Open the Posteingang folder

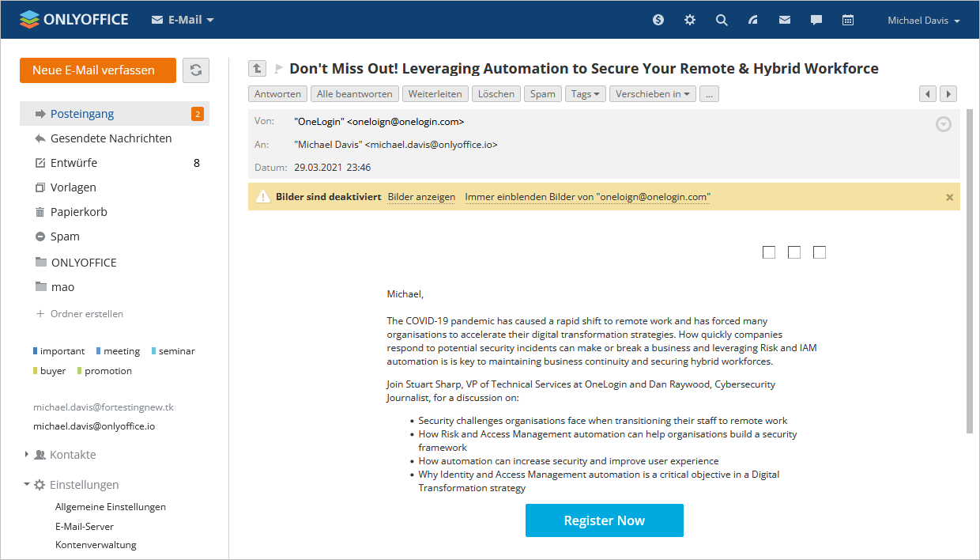115,114
